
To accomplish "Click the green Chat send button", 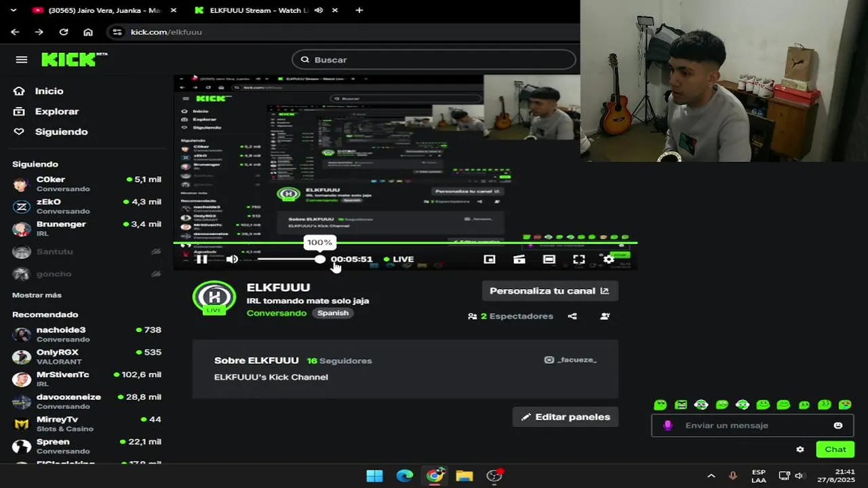I will [x=835, y=449].
